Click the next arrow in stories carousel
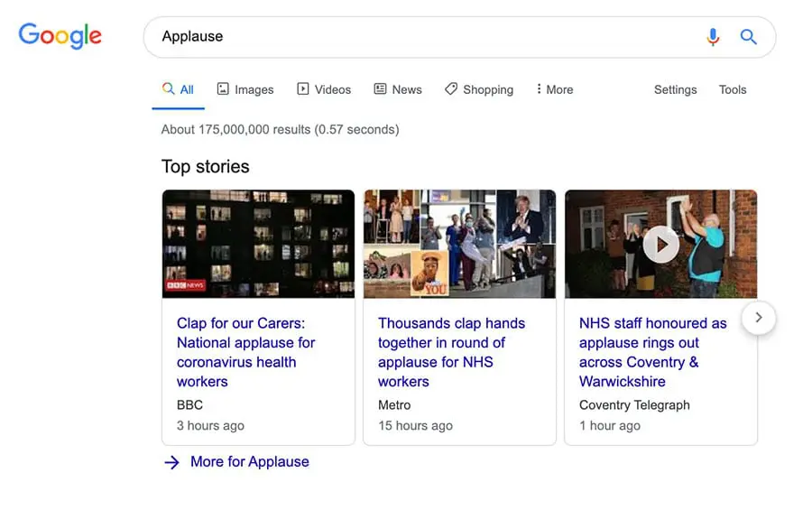Screen dimensions: 812x510 tap(758, 318)
